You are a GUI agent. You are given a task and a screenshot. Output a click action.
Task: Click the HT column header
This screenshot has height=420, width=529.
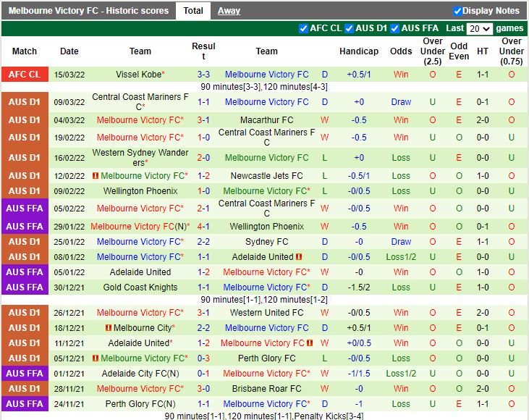[483, 51]
